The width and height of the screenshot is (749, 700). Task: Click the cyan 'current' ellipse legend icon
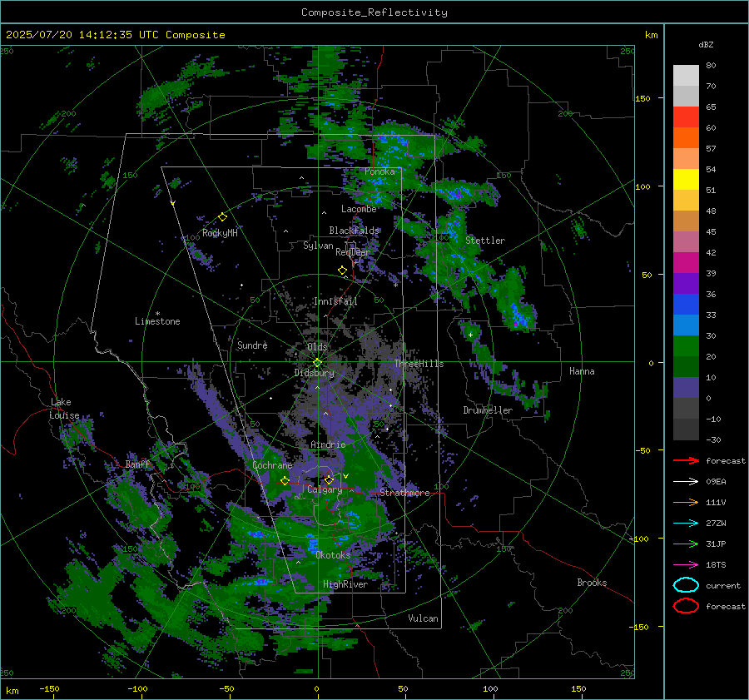[x=686, y=585]
